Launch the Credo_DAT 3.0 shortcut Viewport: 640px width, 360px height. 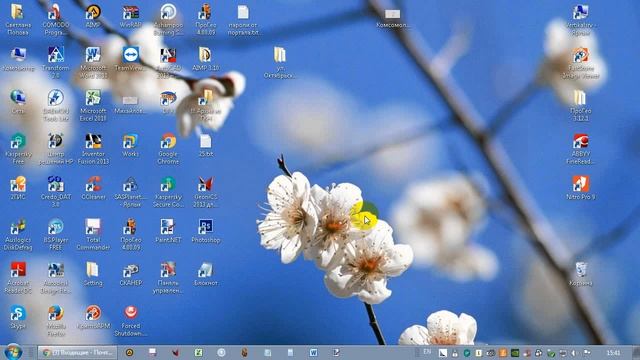click(x=56, y=192)
